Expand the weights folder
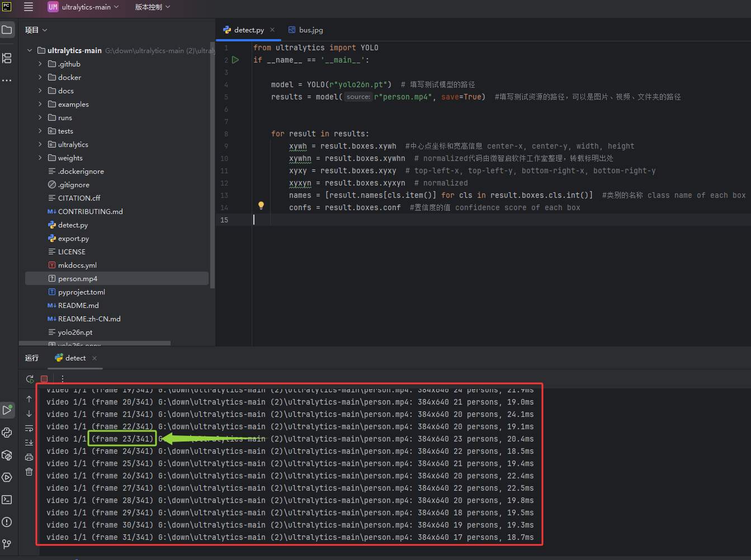This screenshot has height=560, width=751. (x=40, y=158)
